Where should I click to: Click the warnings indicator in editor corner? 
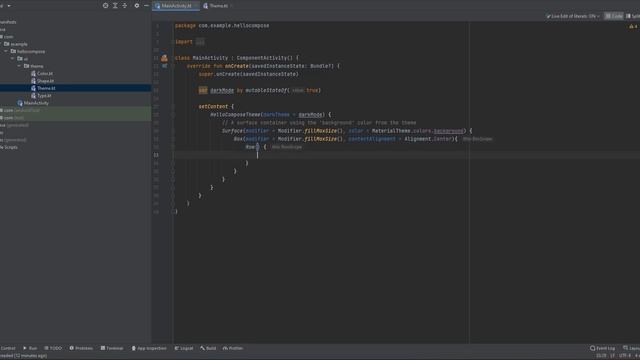tap(633, 26)
